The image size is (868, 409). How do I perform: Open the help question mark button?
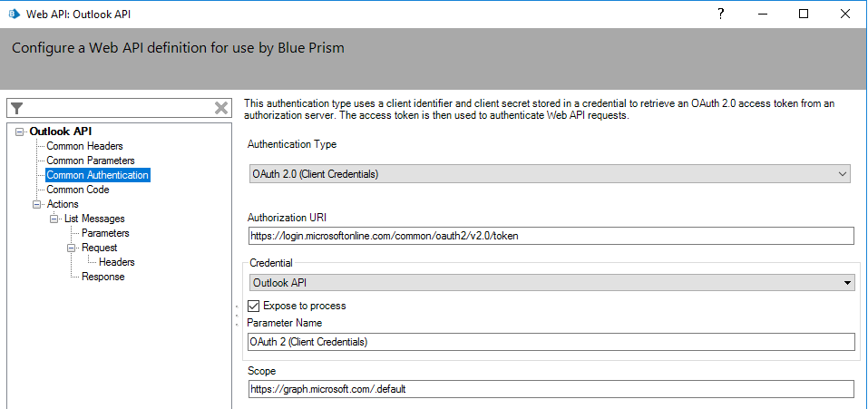click(x=720, y=14)
